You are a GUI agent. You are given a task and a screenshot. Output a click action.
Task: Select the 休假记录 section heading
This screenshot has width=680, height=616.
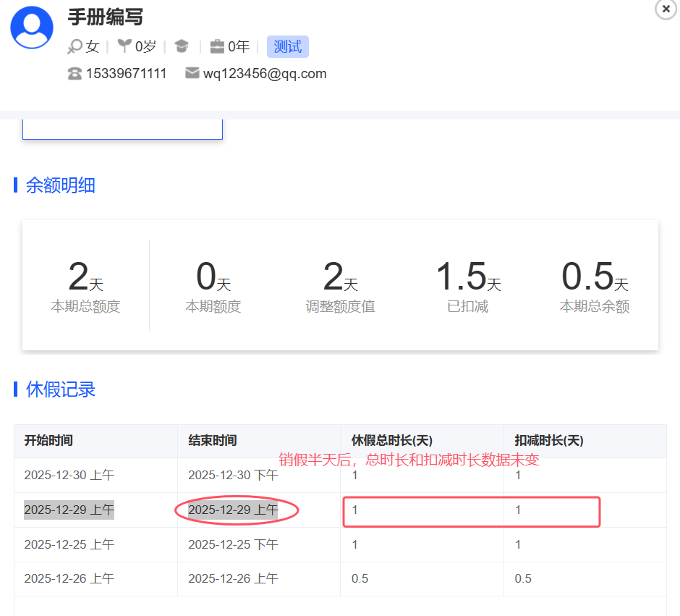61,389
